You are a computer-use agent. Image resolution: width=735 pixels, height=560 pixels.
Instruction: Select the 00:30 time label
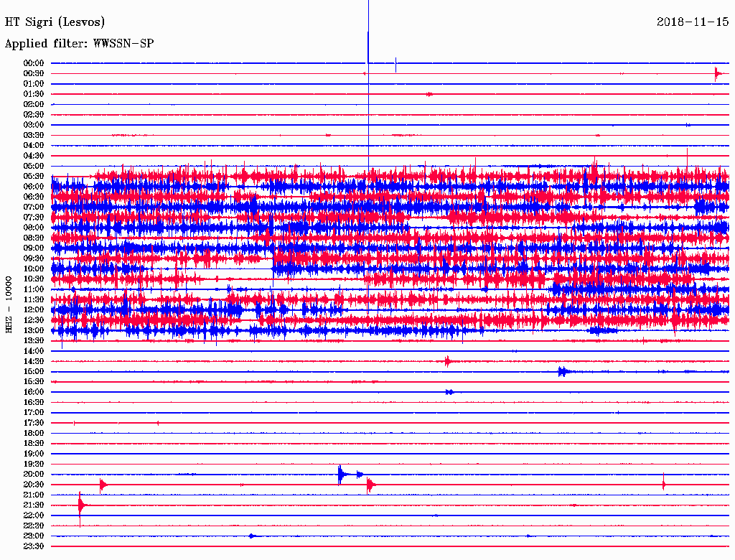(34, 74)
